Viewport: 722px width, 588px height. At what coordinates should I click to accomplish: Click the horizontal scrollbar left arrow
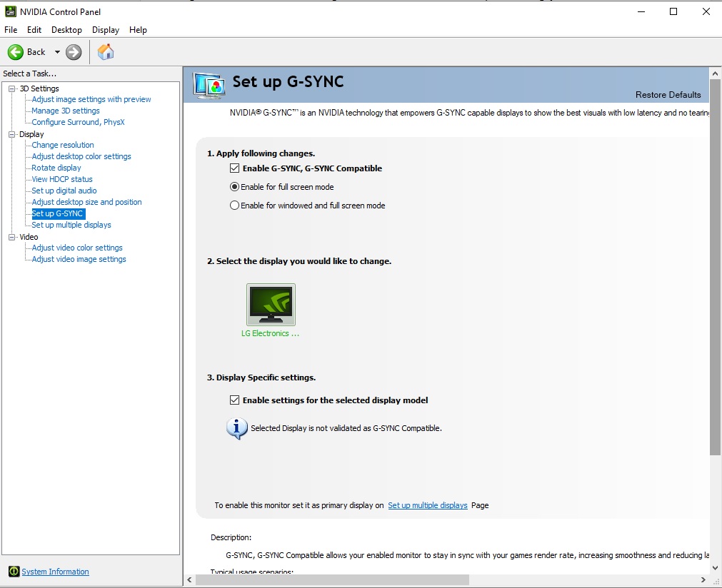pos(189,579)
